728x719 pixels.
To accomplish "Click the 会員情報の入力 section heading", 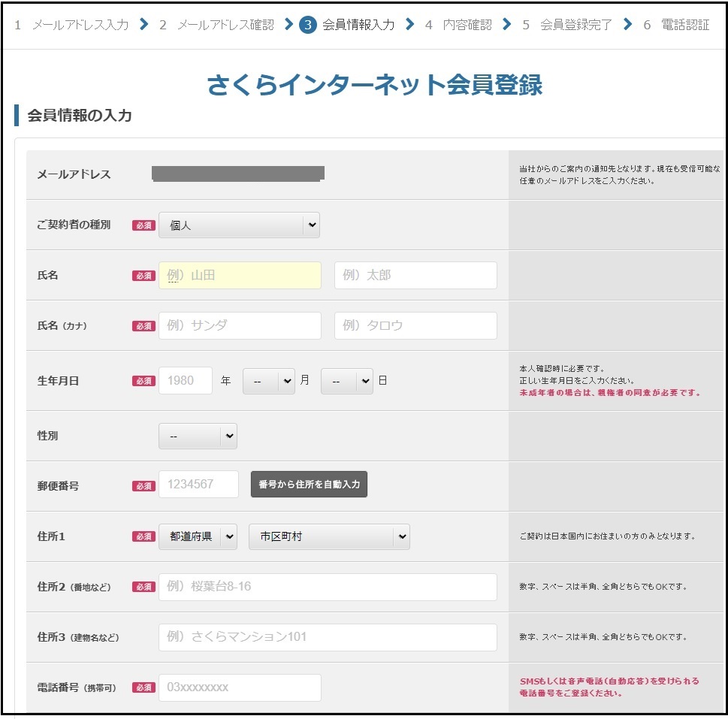I will pos(80,116).
